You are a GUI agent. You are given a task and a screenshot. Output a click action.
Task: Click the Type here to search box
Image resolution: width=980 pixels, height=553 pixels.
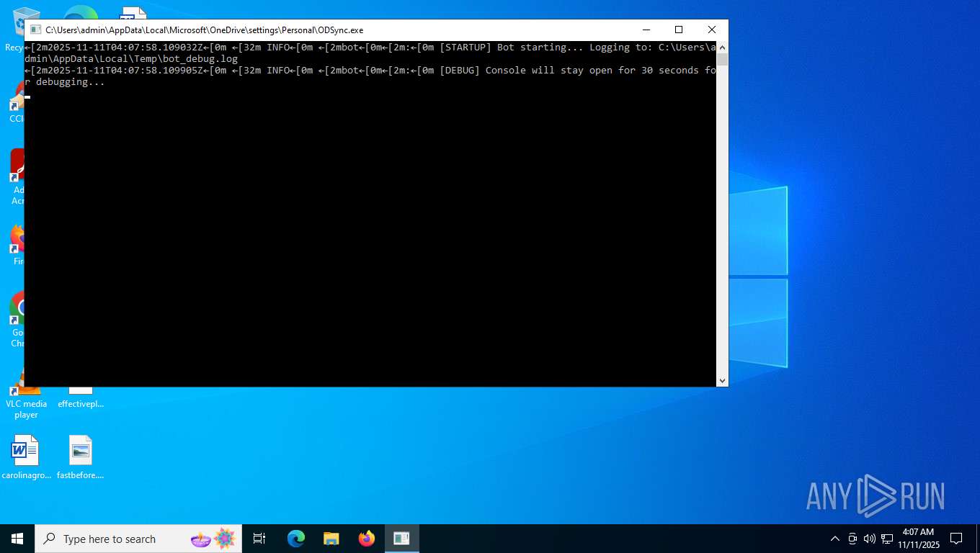pos(138,539)
